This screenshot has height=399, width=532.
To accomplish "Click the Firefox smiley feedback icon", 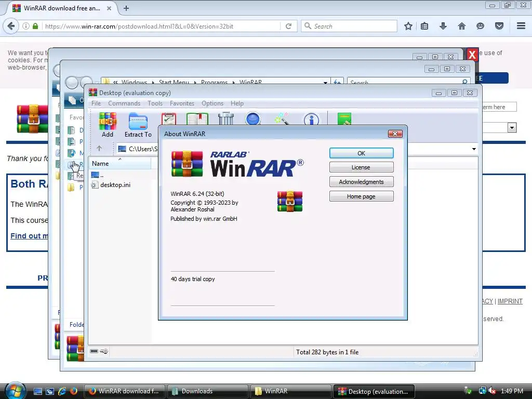I will pyautogui.click(x=480, y=26).
